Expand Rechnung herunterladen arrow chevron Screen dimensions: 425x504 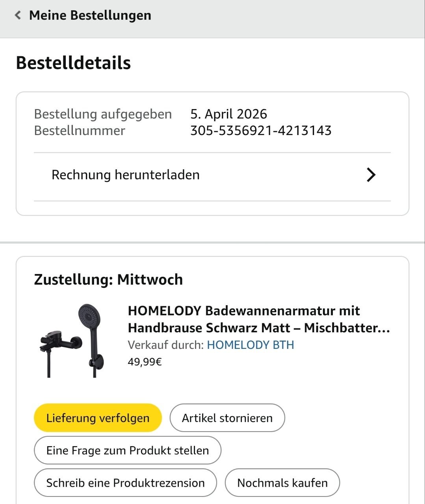point(371,175)
